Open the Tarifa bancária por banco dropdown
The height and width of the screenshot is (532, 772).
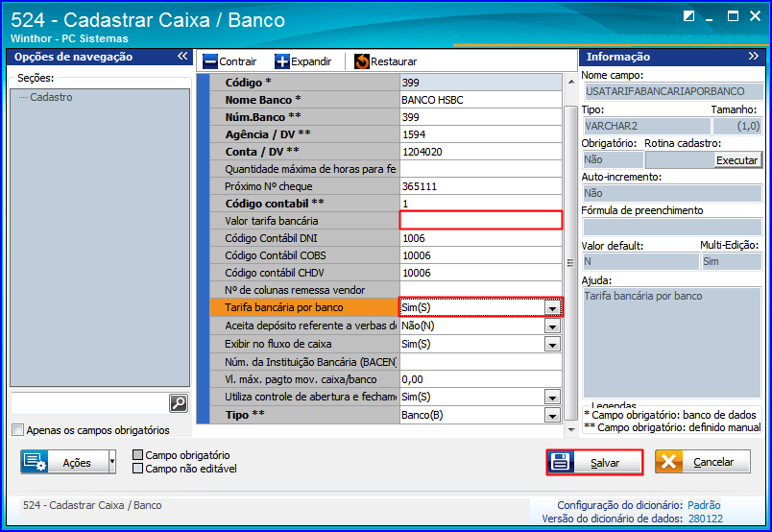[552, 308]
